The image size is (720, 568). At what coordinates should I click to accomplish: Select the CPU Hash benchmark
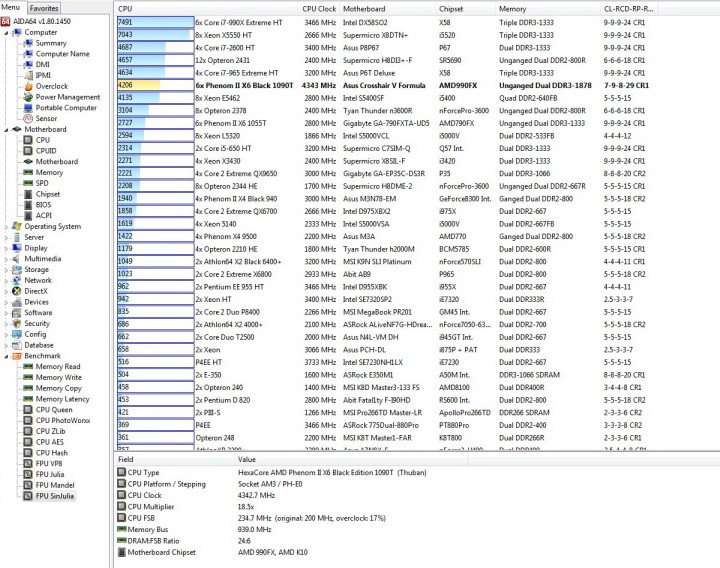49,453
